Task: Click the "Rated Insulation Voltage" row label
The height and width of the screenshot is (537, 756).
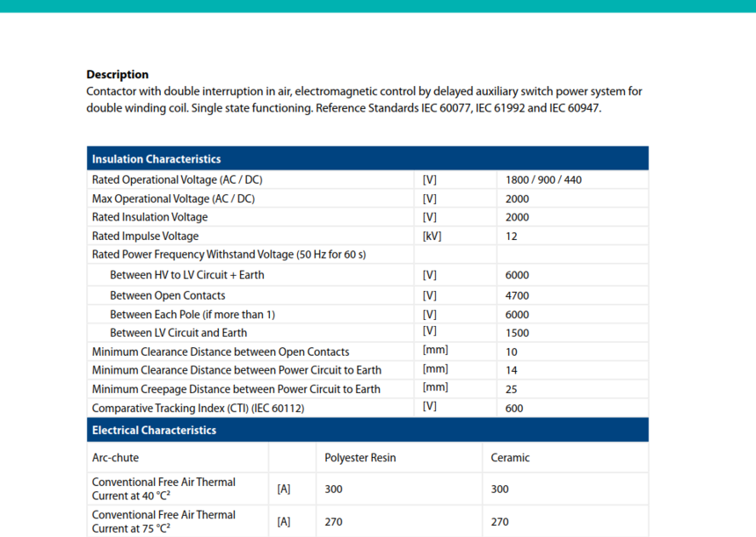Action: click(x=149, y=217)
